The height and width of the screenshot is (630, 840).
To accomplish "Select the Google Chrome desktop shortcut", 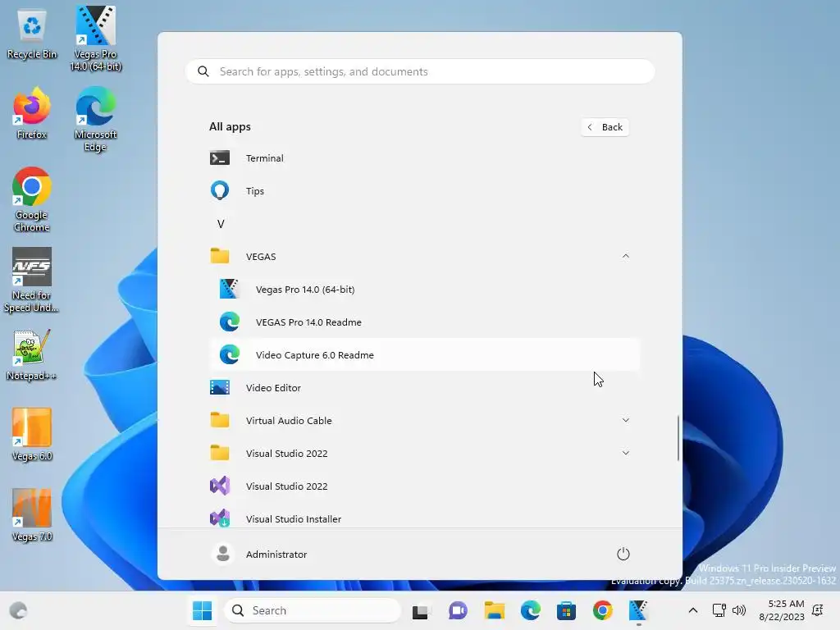I will pos(32,200).
